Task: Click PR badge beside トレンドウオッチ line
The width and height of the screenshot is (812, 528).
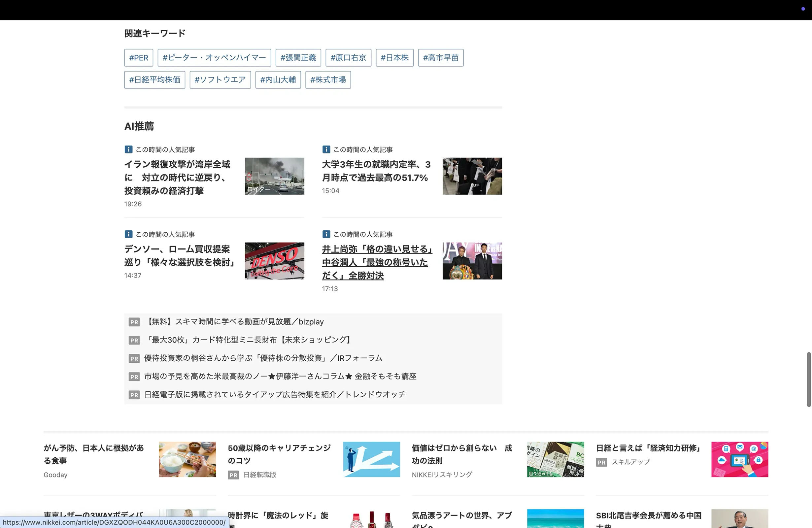Action: (134, 395)
